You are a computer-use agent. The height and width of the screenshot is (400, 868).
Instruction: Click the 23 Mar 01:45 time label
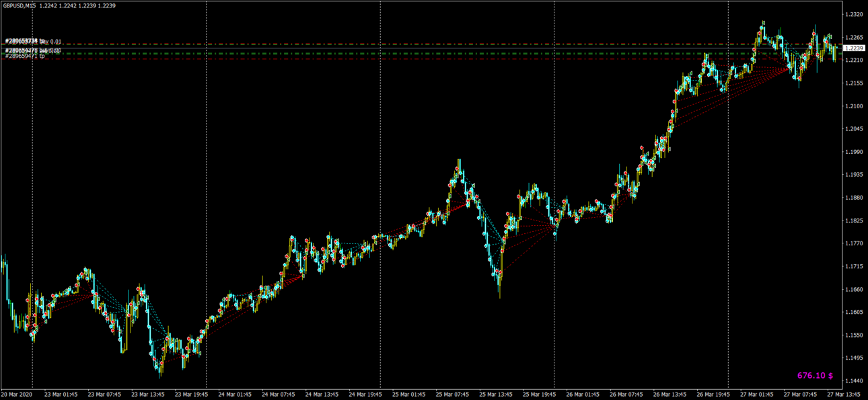pyautogui.click(x=61, y=395)
